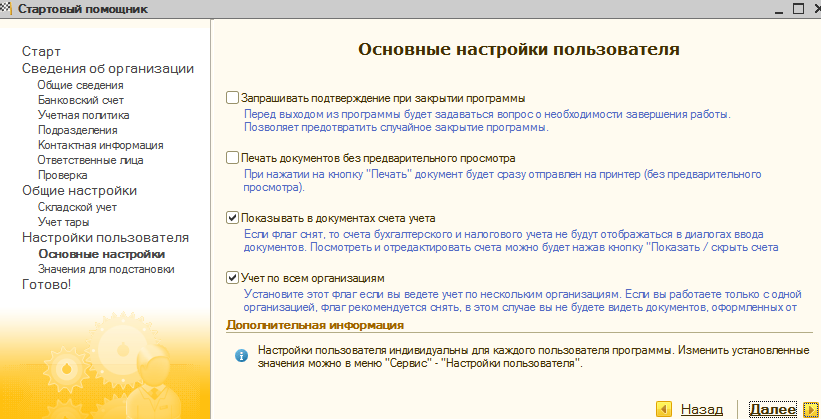This screenshot has height=419, width=821.
Task: Proceed with the Далее button
Action: click(x=773, y=410)
